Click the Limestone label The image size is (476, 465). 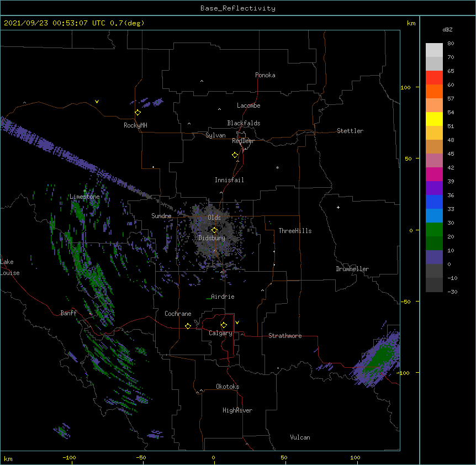pos(84,197)
